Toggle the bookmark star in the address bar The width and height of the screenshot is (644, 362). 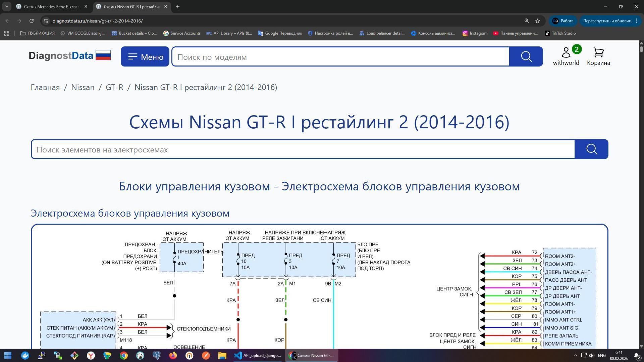point(538,20)
